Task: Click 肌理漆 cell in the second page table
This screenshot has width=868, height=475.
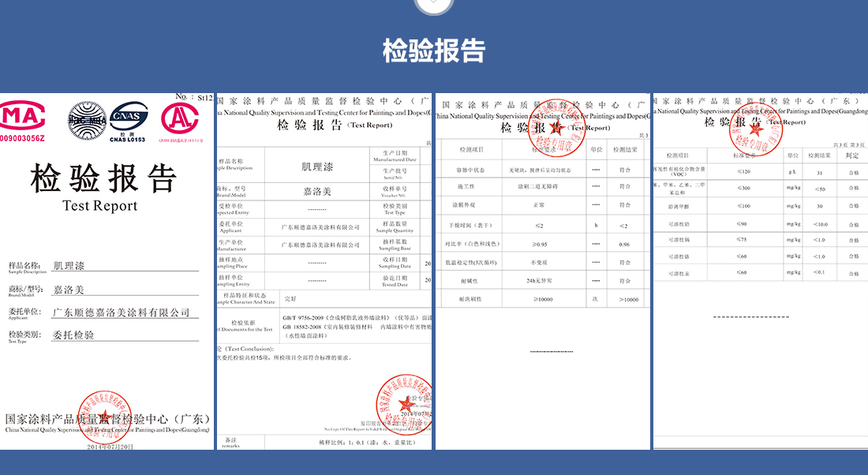Action: pos(317,166)
